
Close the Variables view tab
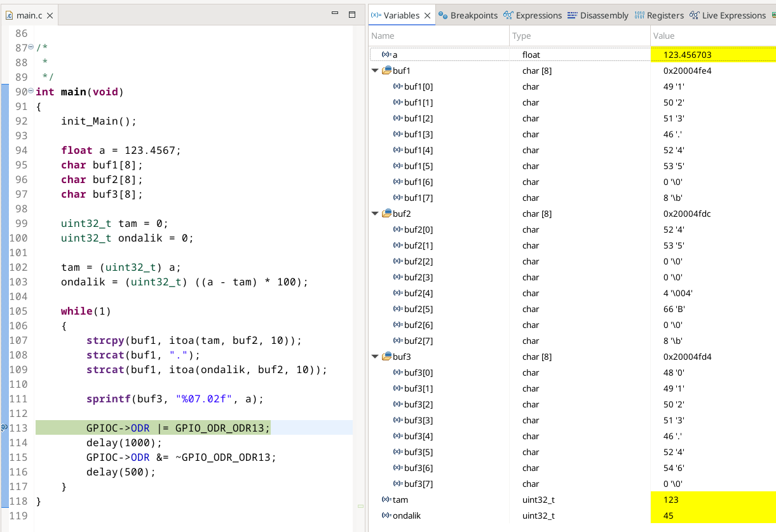pyautogui.click(x=428, y=15)
